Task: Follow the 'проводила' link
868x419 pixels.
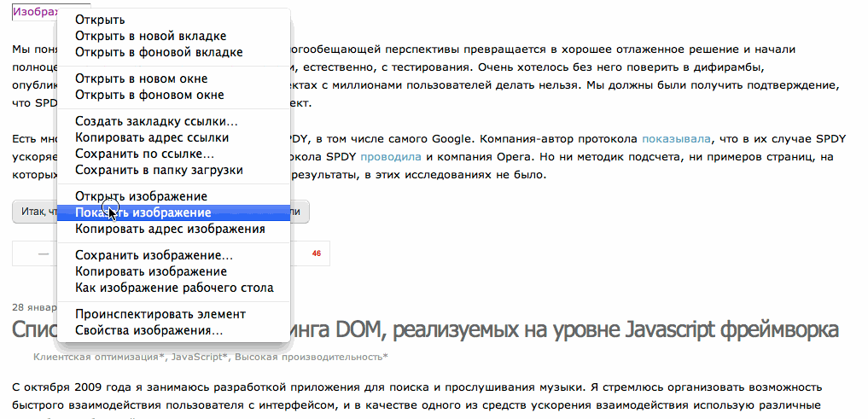Action: [x=390, y=157]
